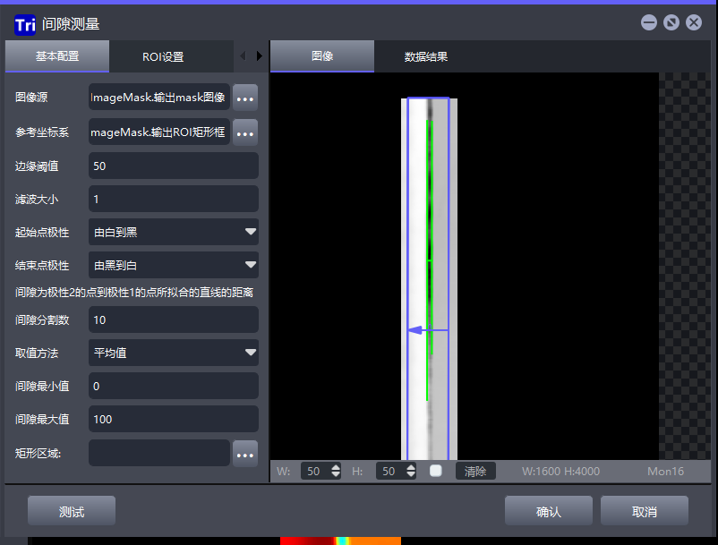Click the 边缘阈值 input field
718x545 pixels.
click(173, 166)
